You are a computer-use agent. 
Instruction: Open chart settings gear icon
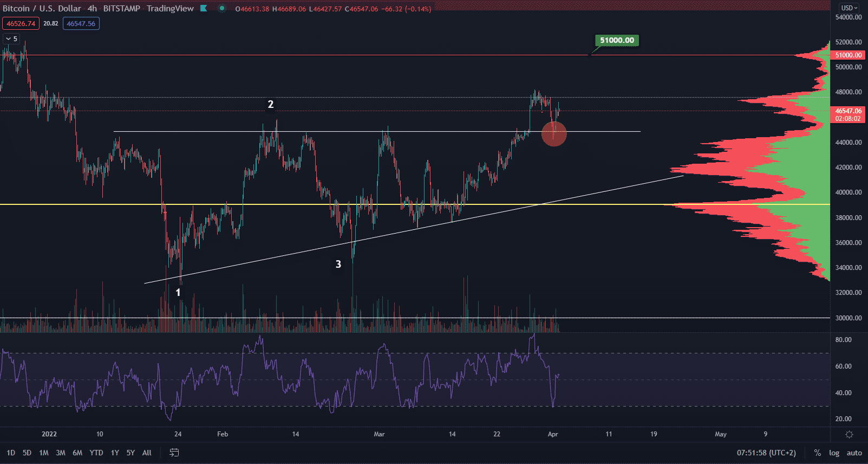pyautogui.click(x=849, y=434)
